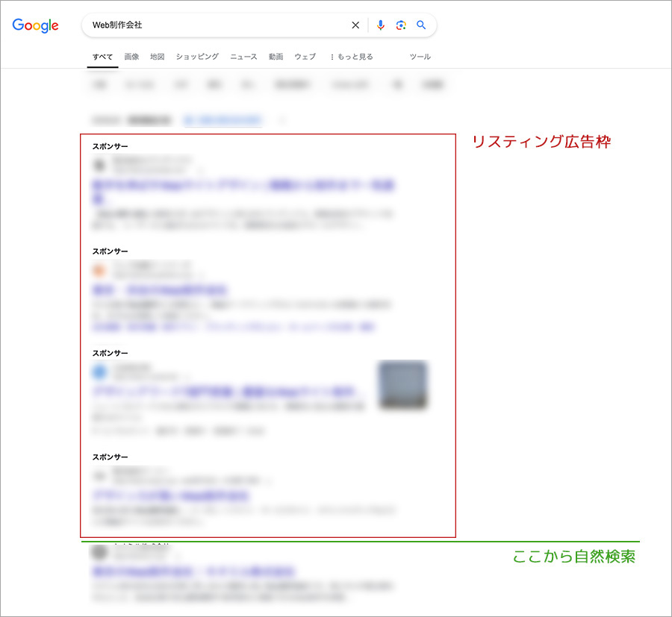
Task: Click the orange favicon of second ad
Action: (99, 270)
